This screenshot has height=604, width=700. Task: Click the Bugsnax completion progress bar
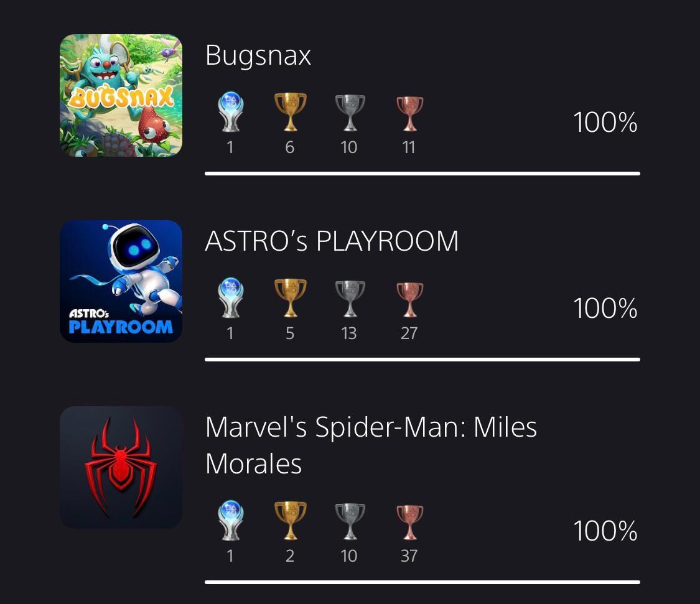(422, 173)
